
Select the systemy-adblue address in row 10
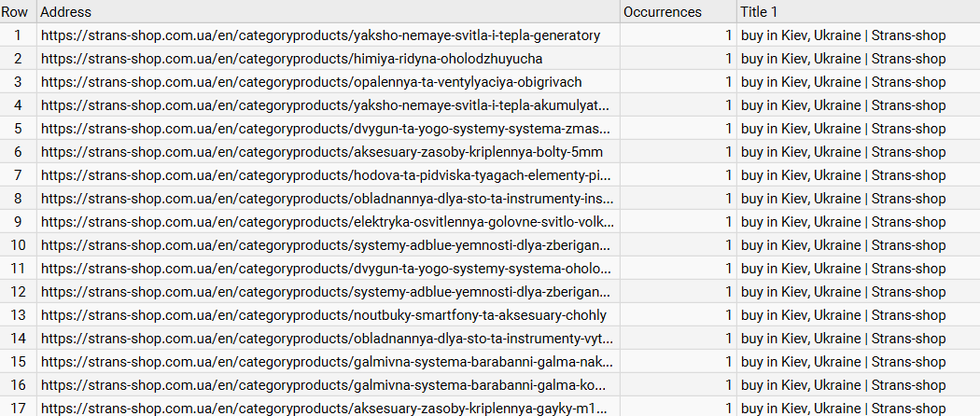point(326,245)
